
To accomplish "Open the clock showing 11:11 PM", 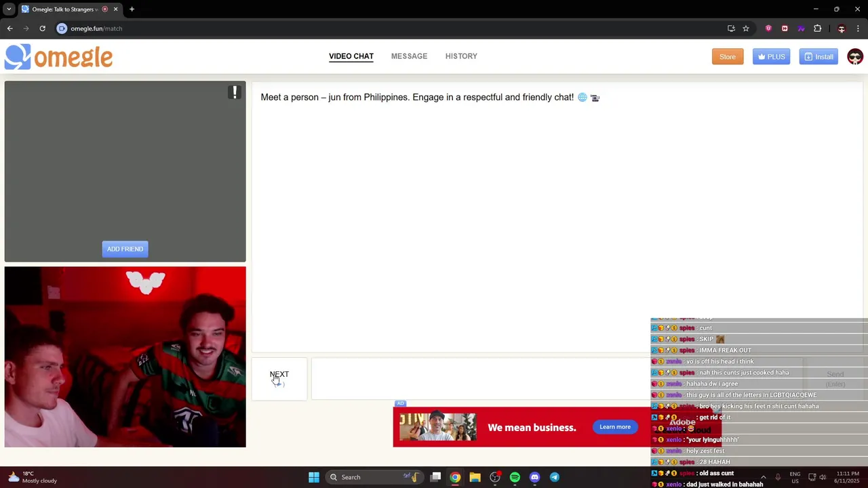I will tap(848, 477).
